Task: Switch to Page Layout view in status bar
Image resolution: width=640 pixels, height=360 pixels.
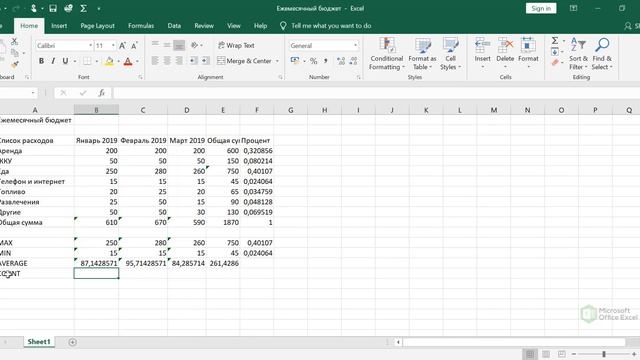Action: coord(546,354)
